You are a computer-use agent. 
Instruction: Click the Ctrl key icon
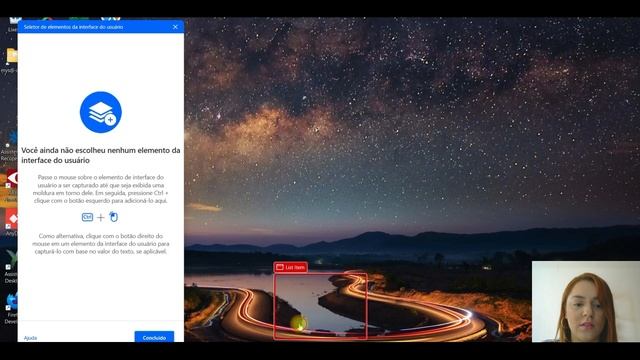[x=87, y=217]
